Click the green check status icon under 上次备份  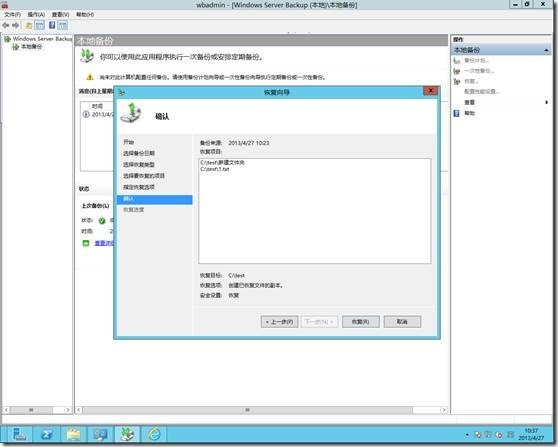(x=102, y=221)
